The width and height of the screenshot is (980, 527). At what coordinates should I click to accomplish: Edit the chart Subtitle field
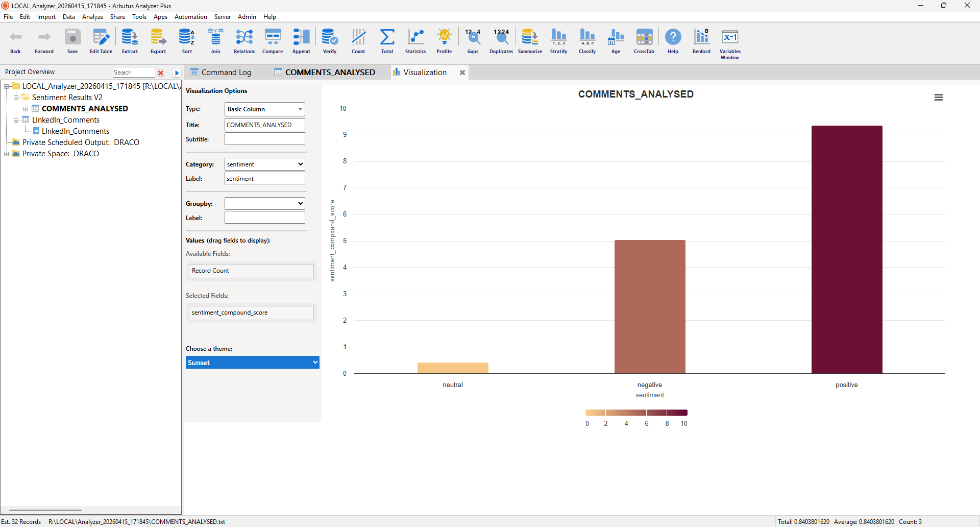[x=264, y=138]
